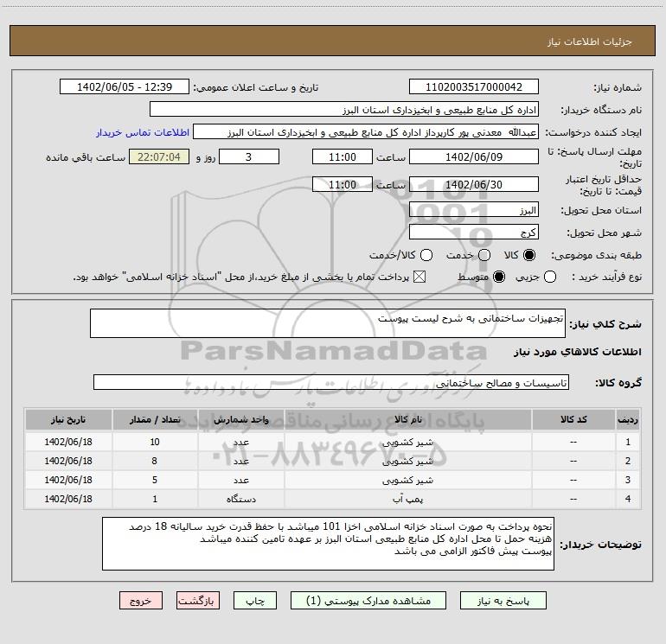Image resolution: width=666 pixels, height=644 pixels.
Task: Click the بازگشت back button
Action: 198,601
